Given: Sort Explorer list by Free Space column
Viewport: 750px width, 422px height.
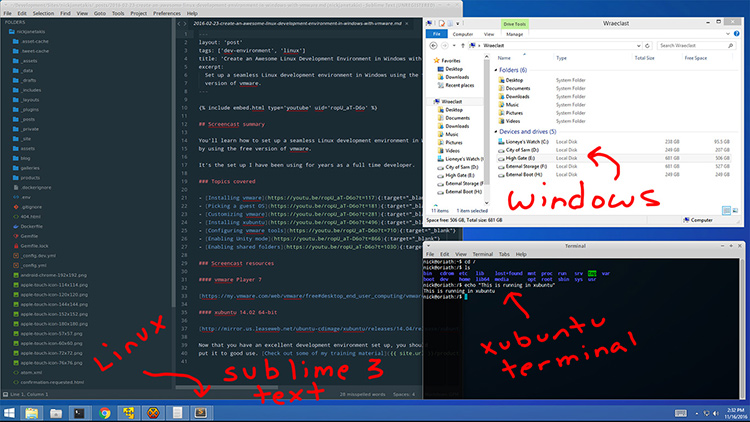Looking at the screenshot, I should (x=695, y=58).
